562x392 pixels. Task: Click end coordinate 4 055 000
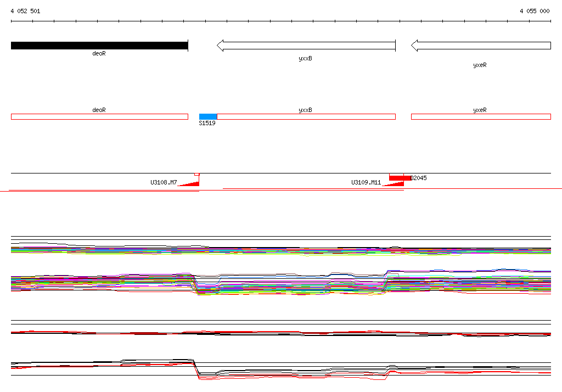pos(535,11)
